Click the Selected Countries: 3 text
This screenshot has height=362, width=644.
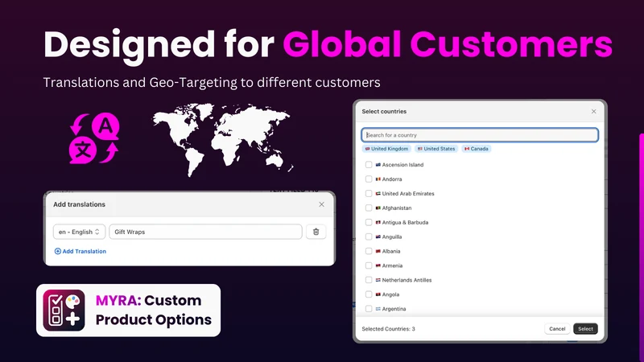coord(388,329)
